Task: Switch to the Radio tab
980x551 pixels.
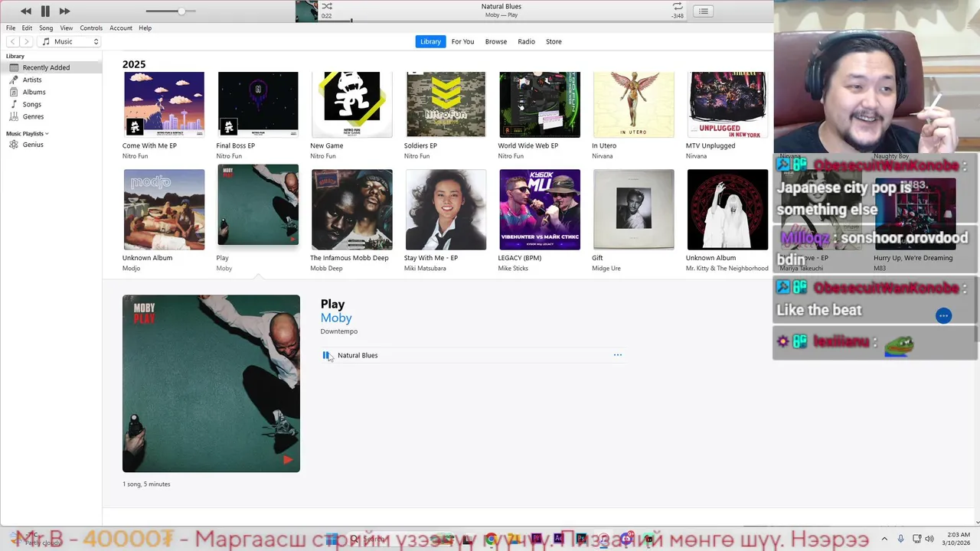Action: coord(527,41)
